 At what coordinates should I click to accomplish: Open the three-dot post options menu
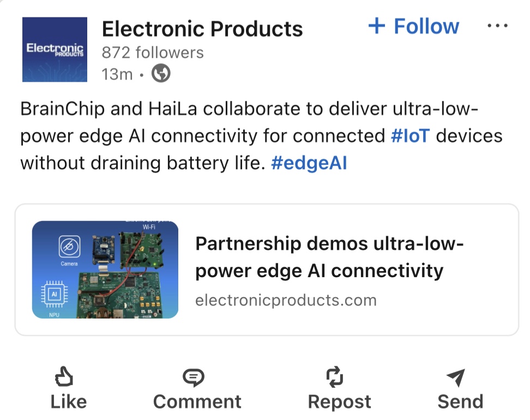coord(497,26)
